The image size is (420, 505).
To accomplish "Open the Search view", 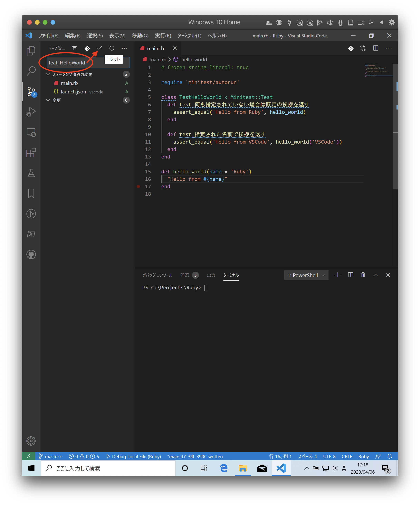I will 31,71.
